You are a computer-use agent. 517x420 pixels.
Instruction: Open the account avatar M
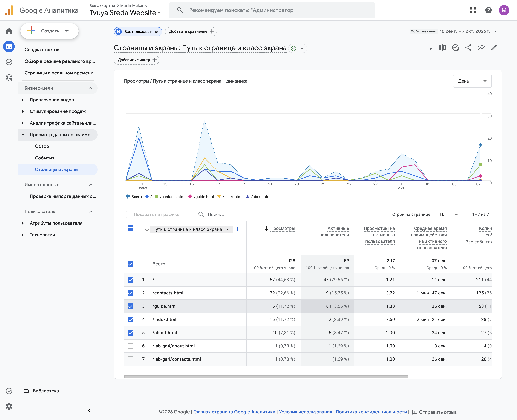pos(504,10)
